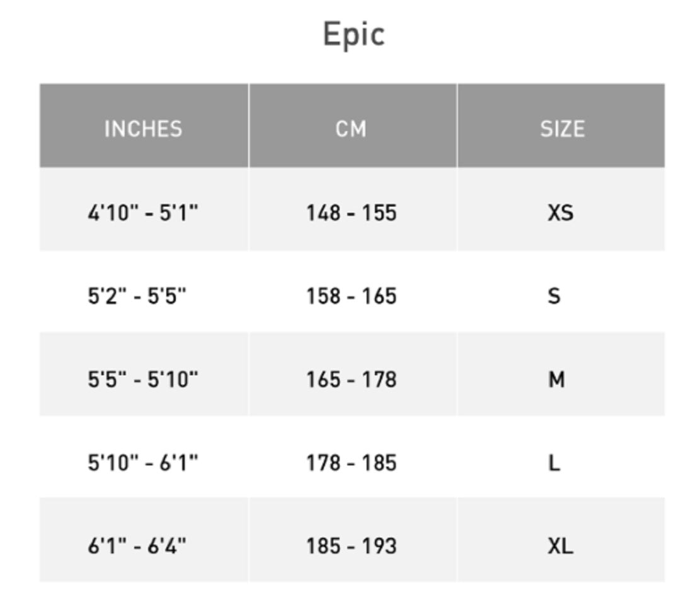Click the 6'1" - 6'4" height cell
Viewport: 700px width, 612px height.
coord(137,545)
